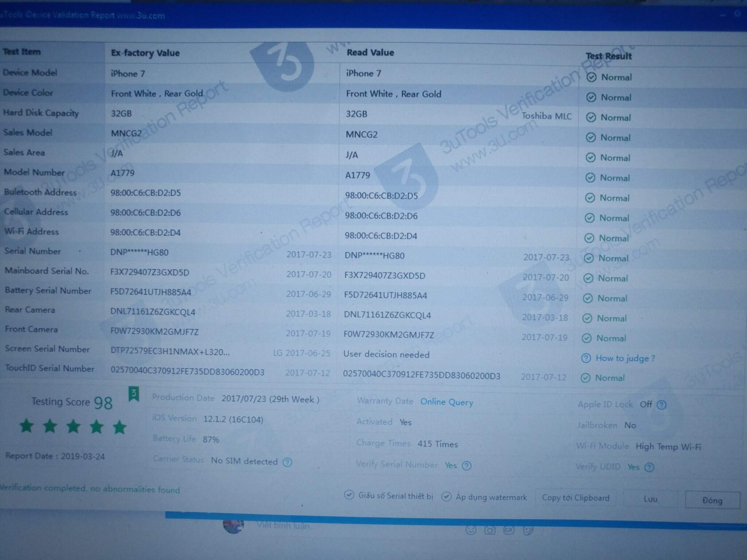The width and height of the screenshot is (747, 560).
Task: Open Warranty Date 'Online Query' link
Action: [x=446, y=402]
